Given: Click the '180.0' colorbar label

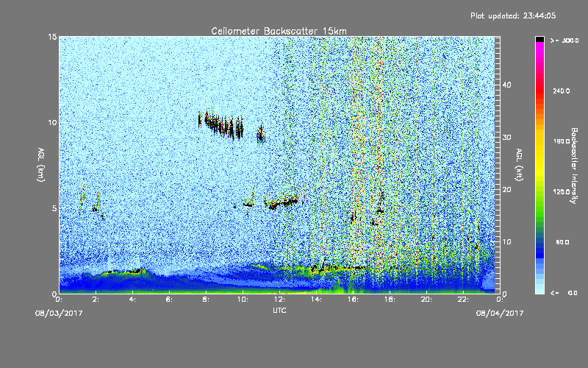Looking at the screenshot, I should coord(562,141).
